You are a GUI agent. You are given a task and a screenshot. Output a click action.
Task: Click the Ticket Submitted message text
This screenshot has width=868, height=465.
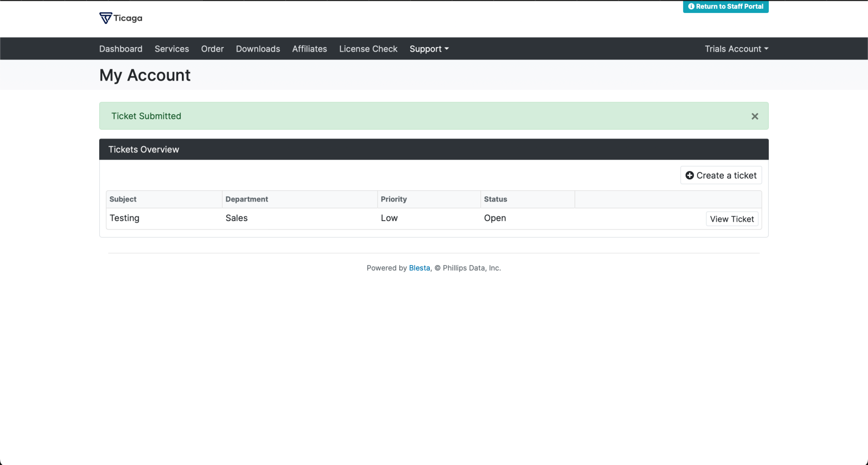click(146, 116)
